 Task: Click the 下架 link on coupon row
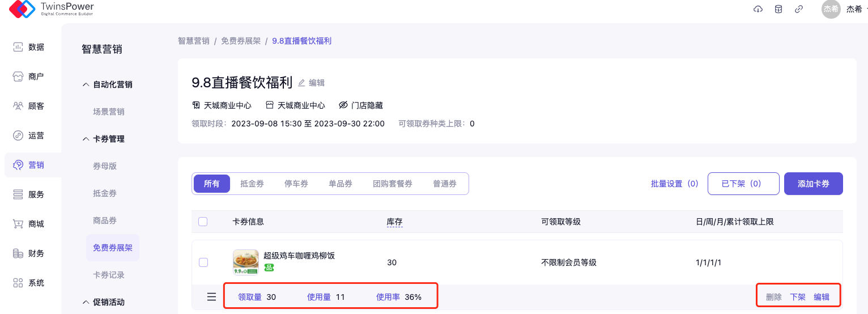tap(798, 297)
